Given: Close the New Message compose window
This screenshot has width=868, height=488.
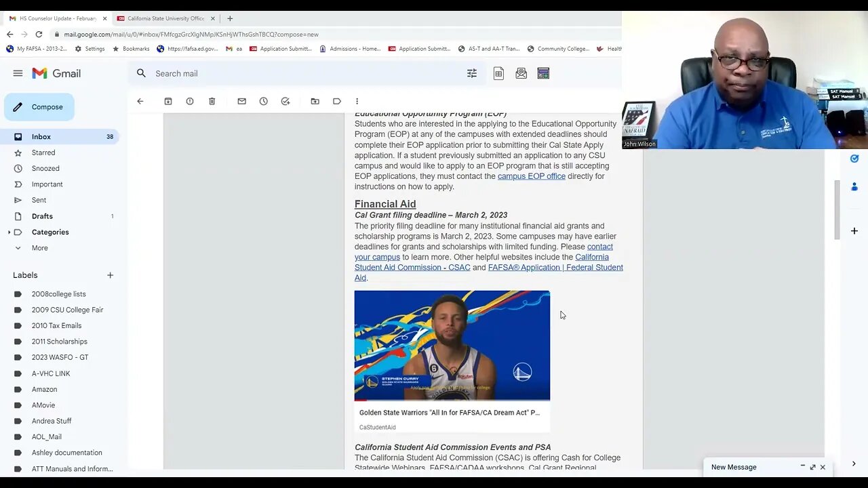Looking at the screenshot, I should [823, 467].
